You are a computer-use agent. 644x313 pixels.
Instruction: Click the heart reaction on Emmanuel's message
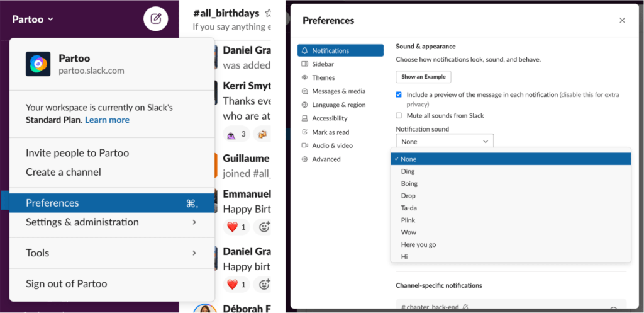(x=236, y=227)
